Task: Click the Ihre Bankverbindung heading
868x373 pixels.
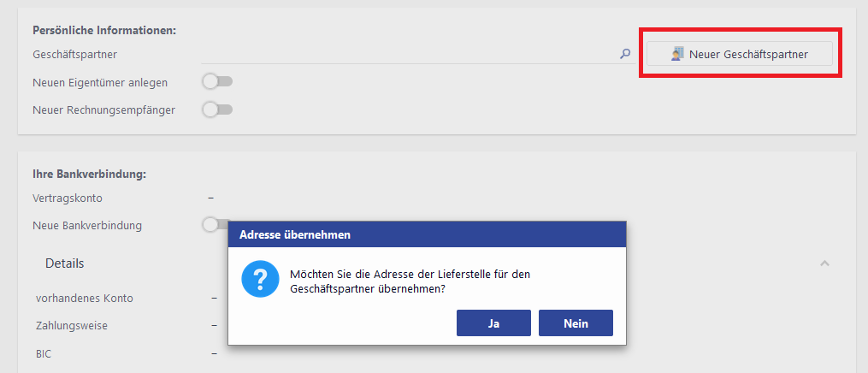Action: 90,174
